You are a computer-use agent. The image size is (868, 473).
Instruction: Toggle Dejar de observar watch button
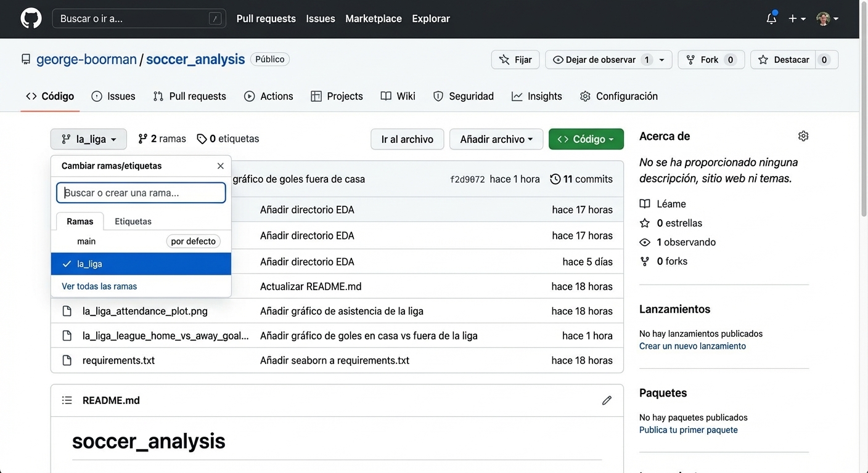point(594,60)
